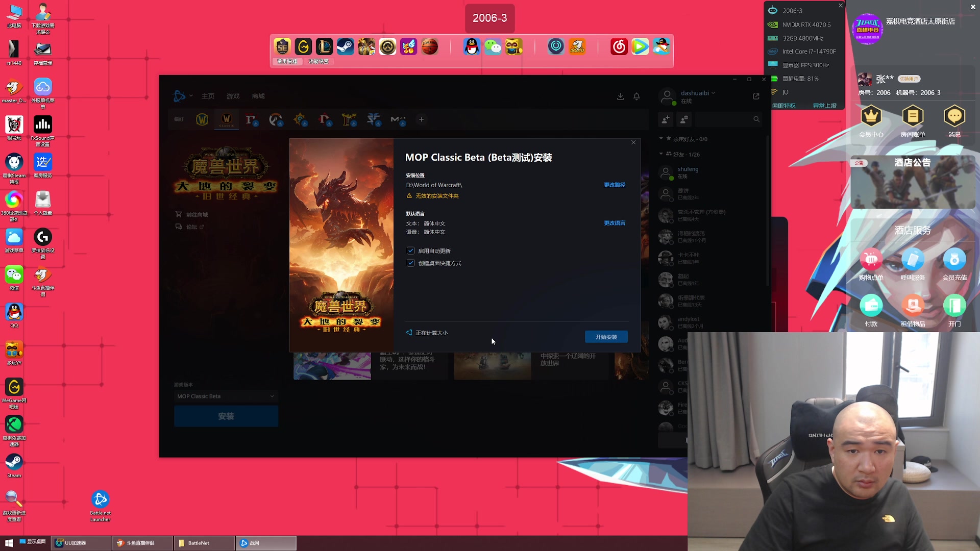This screenshot has width=980, height=551.
Task: Open the Battle.net logo dropdown menu
Action: pos(183,96)
